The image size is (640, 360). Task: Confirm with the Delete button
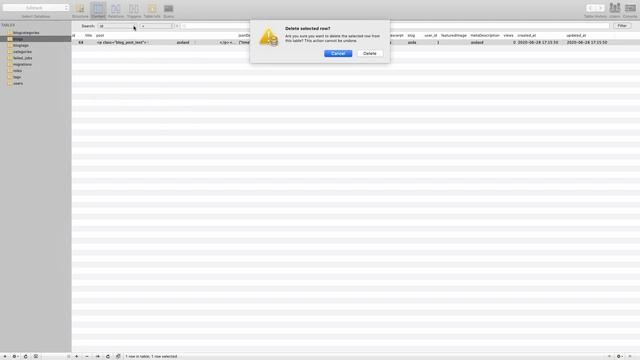click(369, 53)
